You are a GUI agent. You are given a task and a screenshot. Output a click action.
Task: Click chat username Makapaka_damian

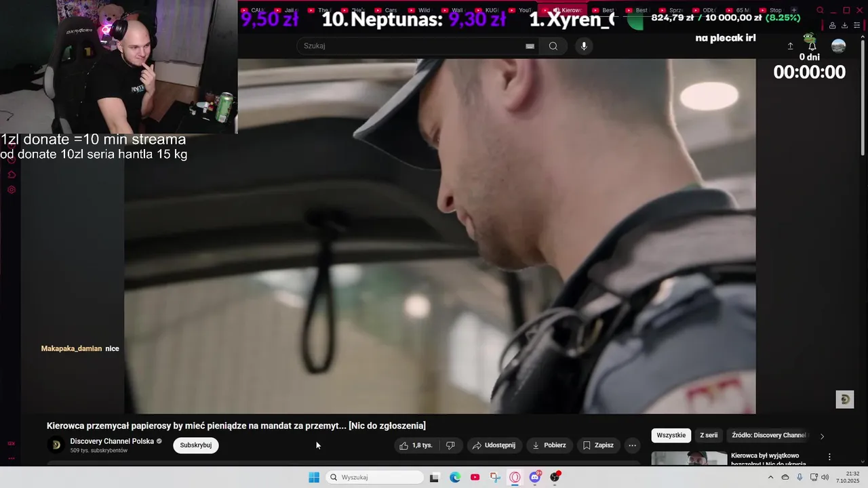(71, 348)
